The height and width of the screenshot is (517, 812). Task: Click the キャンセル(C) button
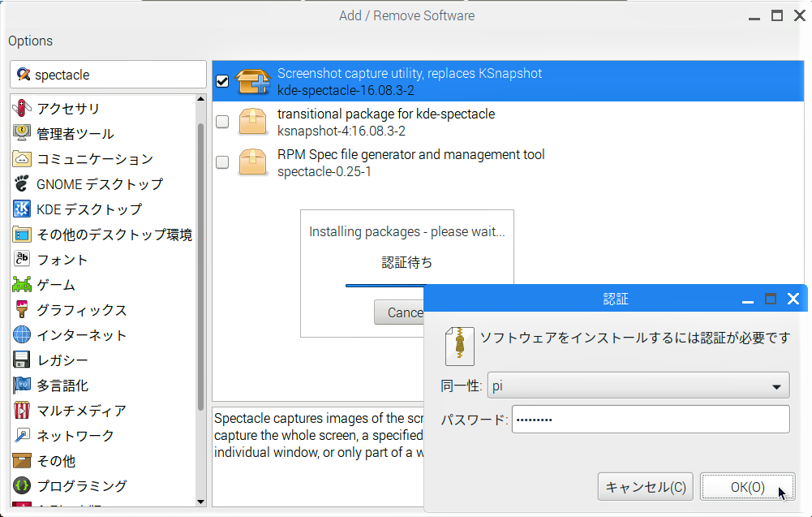pyautogui.click(x=645, y=487)
